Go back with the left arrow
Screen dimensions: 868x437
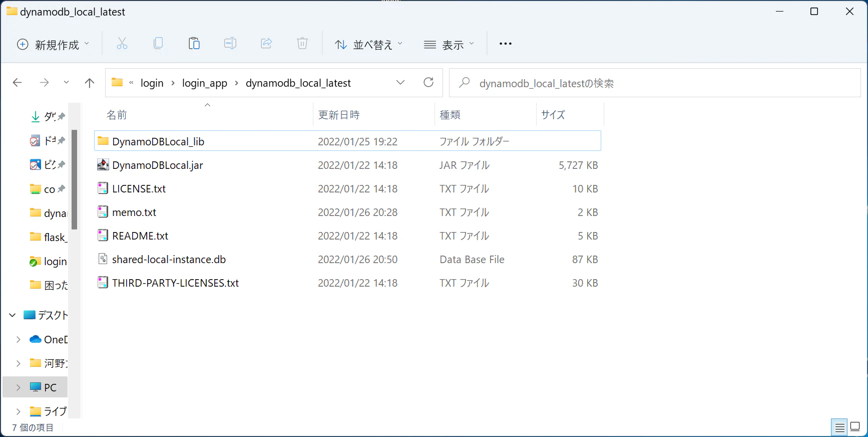[18, 83]
